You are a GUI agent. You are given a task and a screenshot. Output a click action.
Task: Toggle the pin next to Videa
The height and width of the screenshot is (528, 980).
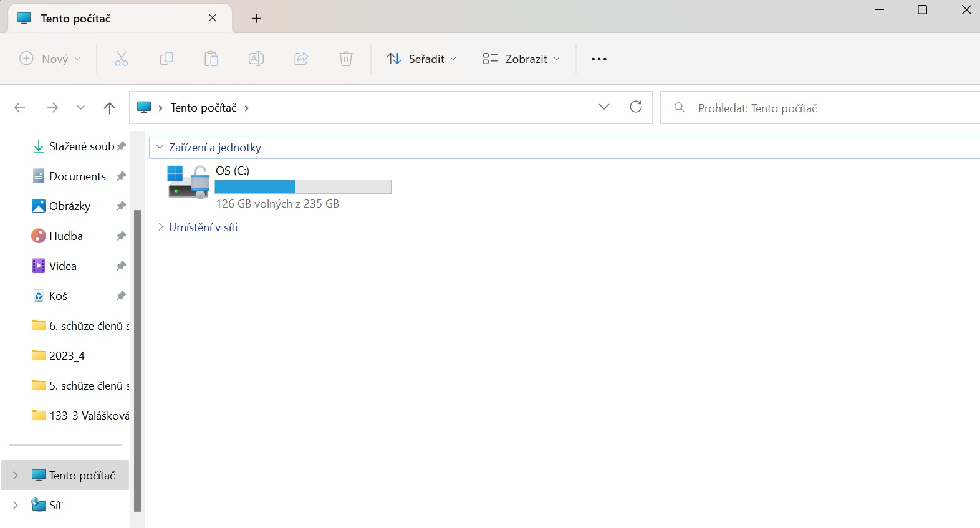click(122, 266)
